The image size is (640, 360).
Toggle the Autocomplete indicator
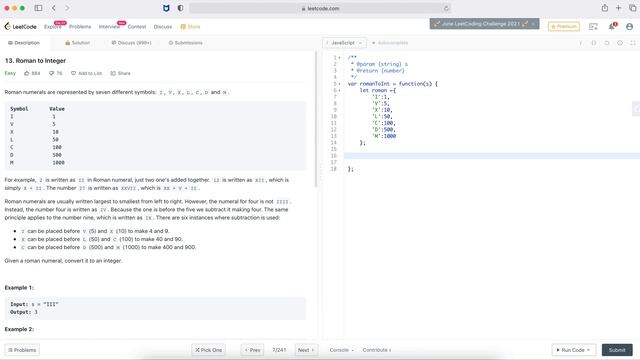tap(390, 43)
